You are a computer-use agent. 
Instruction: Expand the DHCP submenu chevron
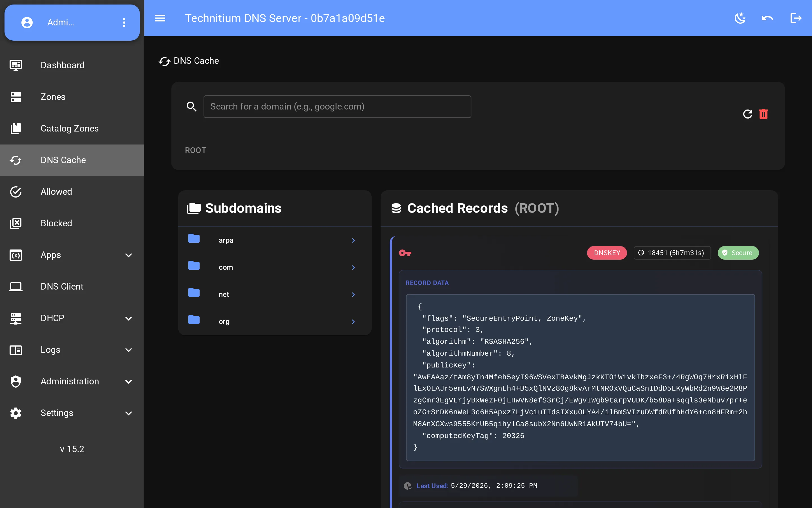click(129, 318)
